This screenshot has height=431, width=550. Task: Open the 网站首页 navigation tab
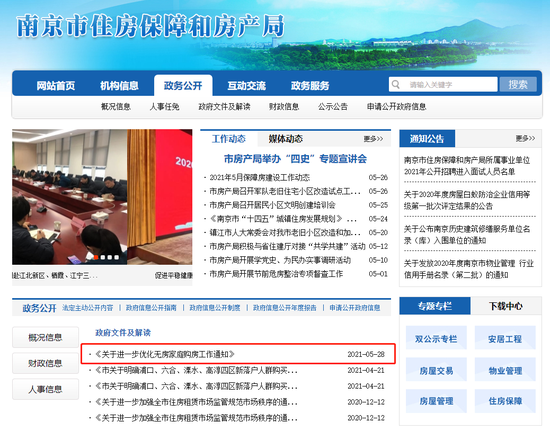pos(56,86)
